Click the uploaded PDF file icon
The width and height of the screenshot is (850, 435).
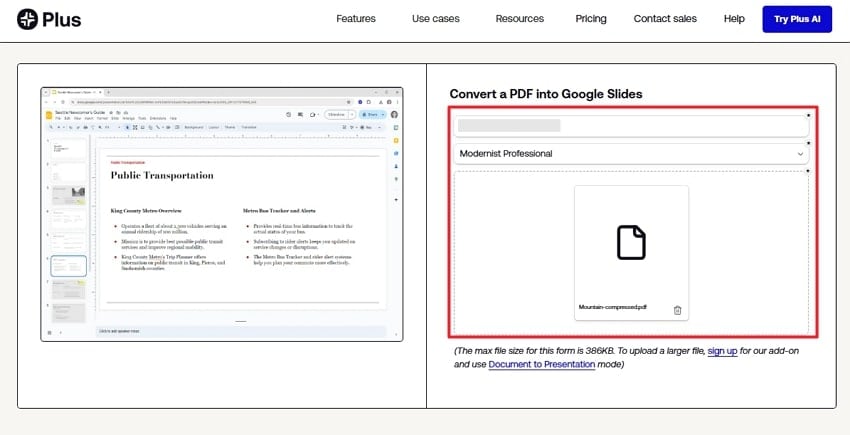tap(631, 242)
